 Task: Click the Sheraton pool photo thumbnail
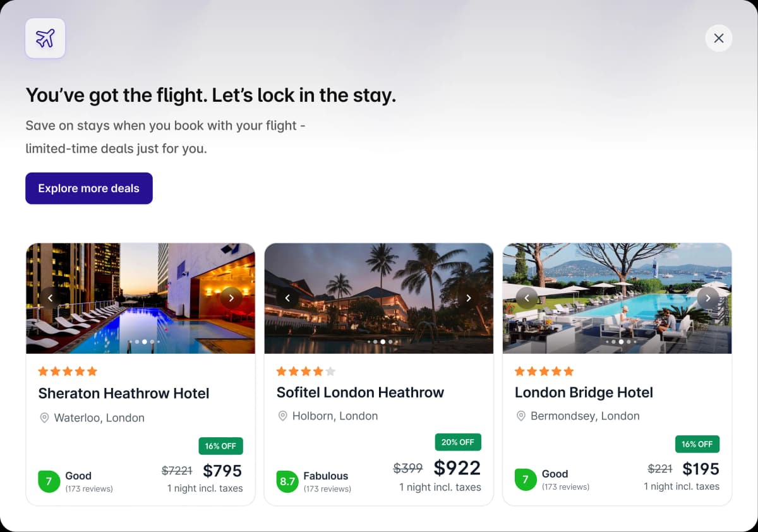140,316
